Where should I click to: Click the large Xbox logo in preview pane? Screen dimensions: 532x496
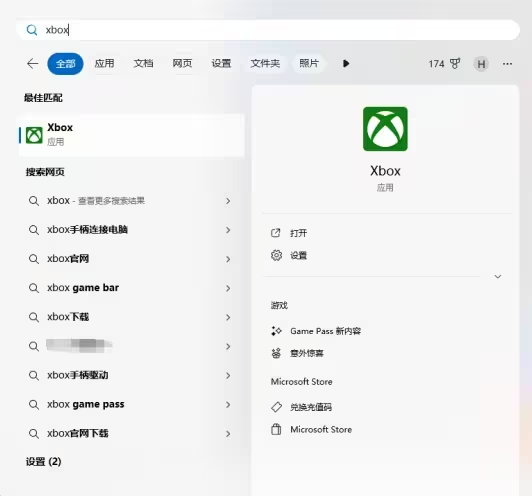pos(385,129)
